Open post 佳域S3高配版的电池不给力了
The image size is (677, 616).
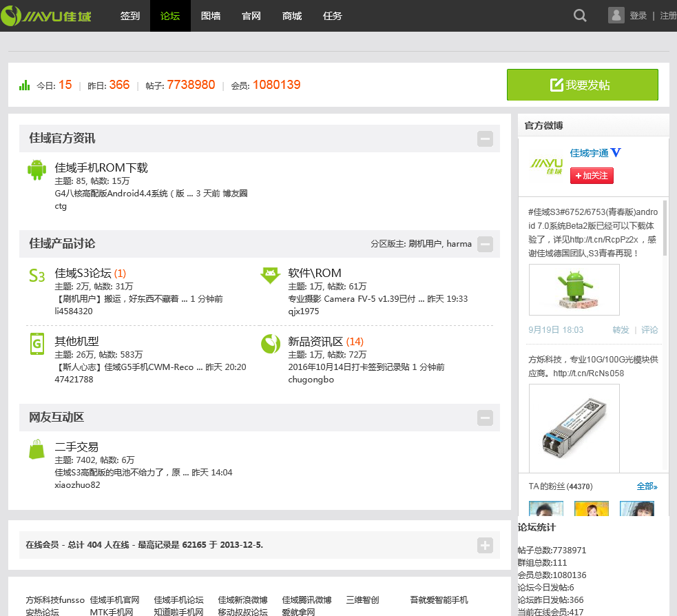click(122, 473)
